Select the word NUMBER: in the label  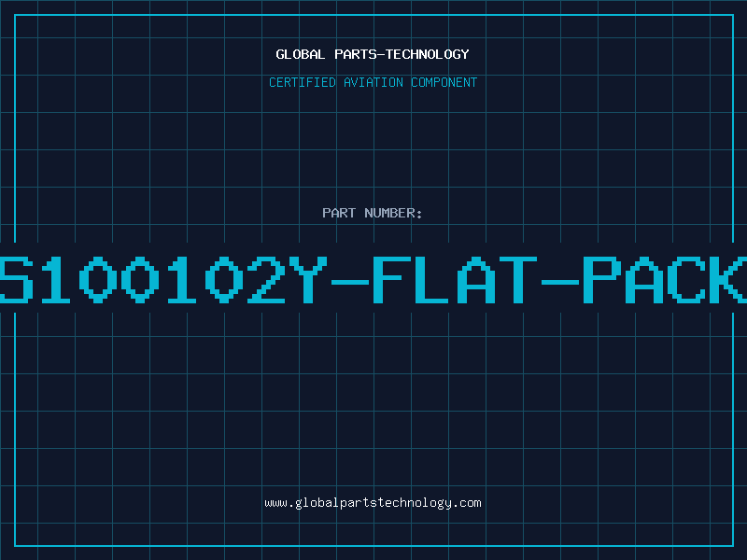coord(393,213)
